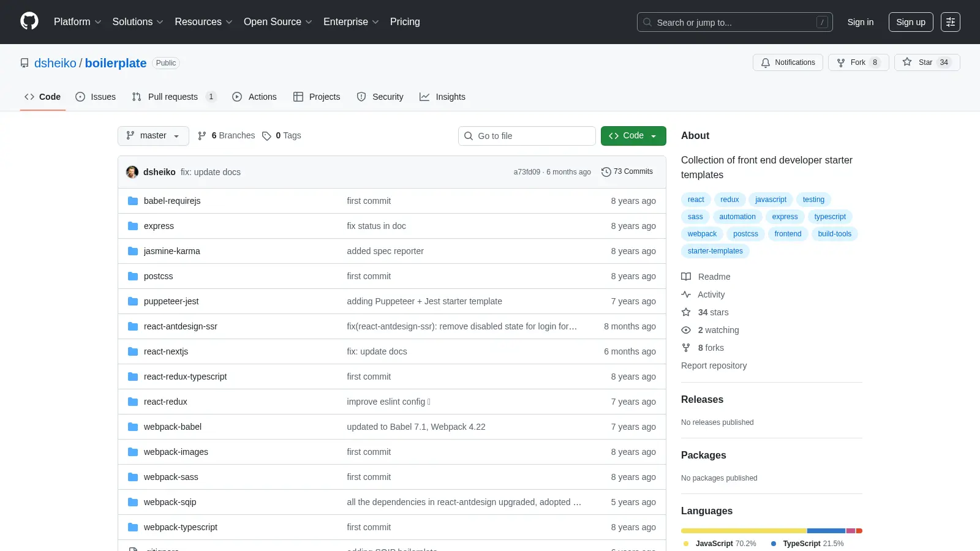Click the book icon beside Readme
The image size is (980, 551).
(686, 277)
